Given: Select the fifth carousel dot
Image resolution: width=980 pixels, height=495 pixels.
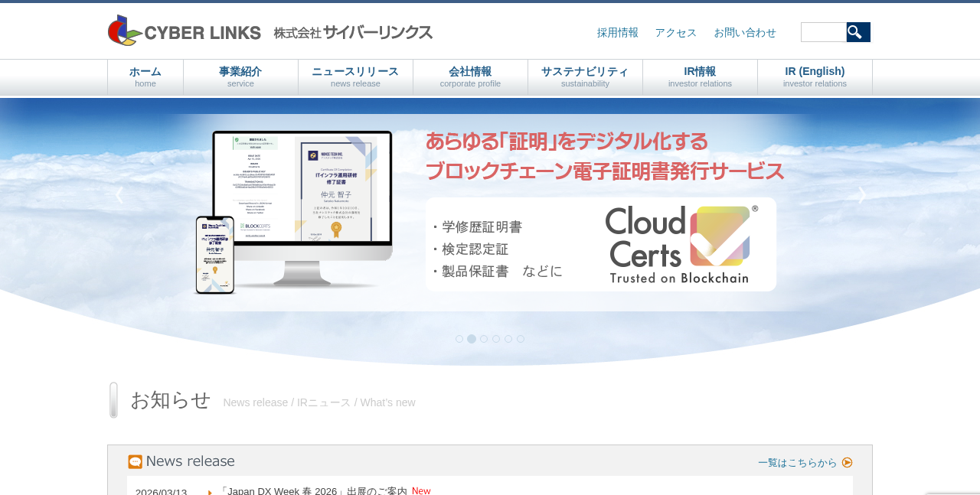Looking at the screenshot, I should pyautogui.click(x=508, y=339).
